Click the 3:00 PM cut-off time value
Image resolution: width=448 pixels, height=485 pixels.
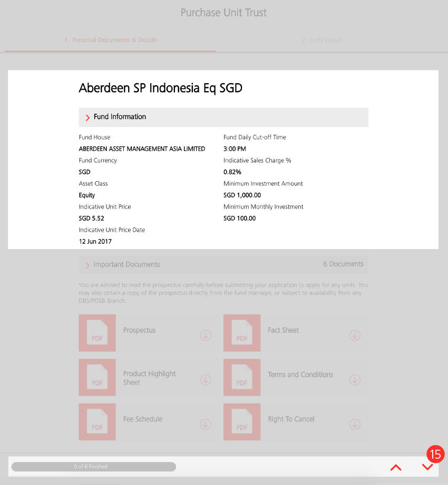coord(235,149)
